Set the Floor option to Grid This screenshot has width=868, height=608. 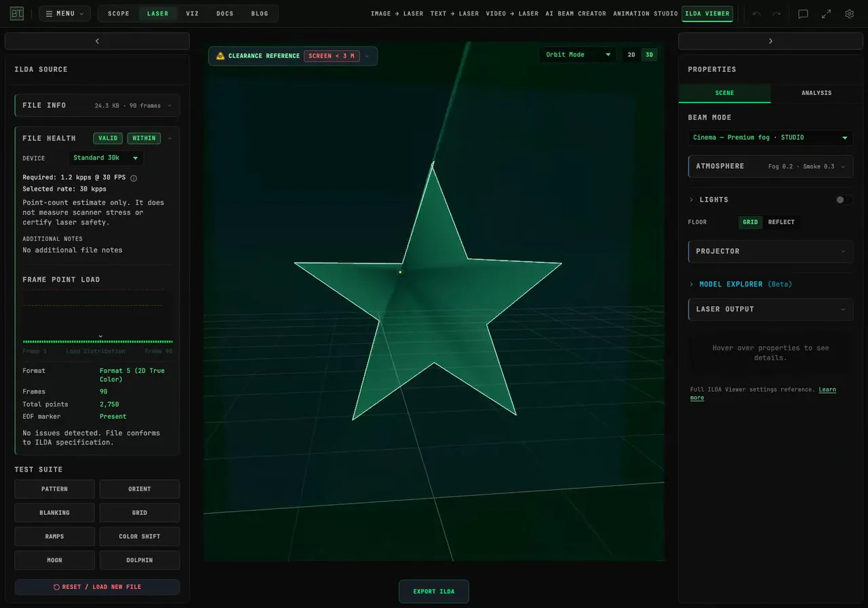click(750, 222)
